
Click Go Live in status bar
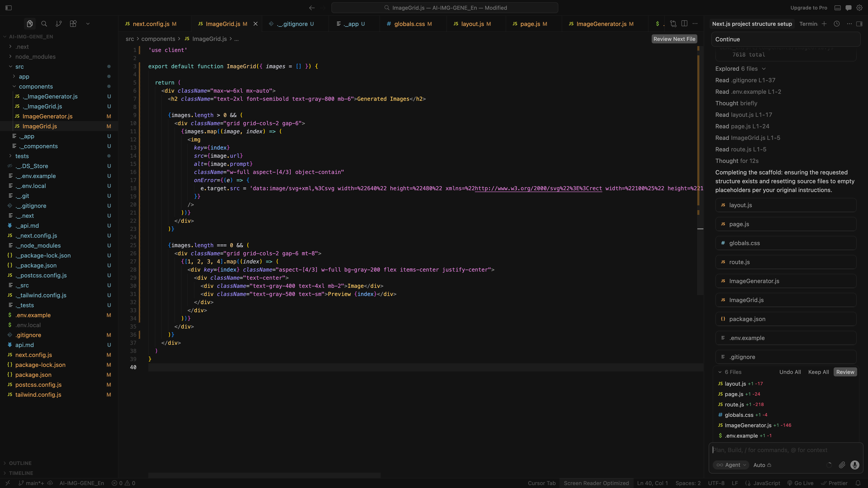[x=800, y=483]
